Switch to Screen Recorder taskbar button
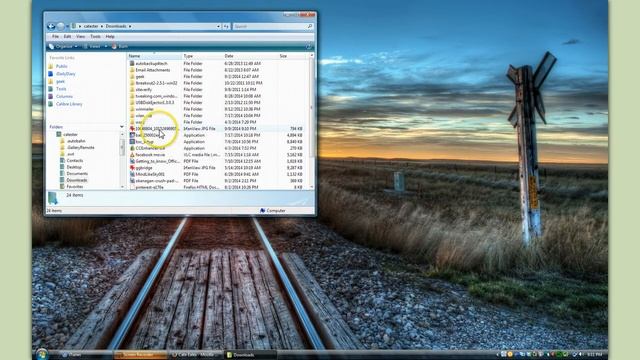The image size is (640, 360). 140,355
